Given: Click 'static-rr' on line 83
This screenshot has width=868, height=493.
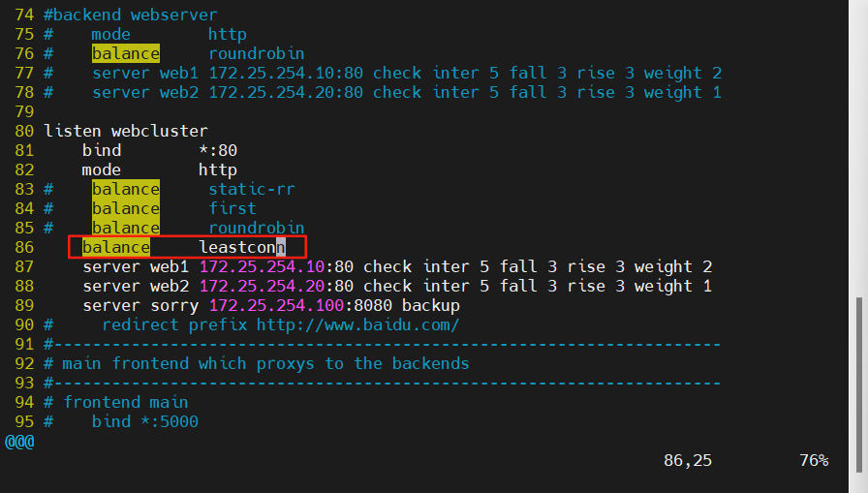Looking at the screenshot, I should (x=252, y=189).
